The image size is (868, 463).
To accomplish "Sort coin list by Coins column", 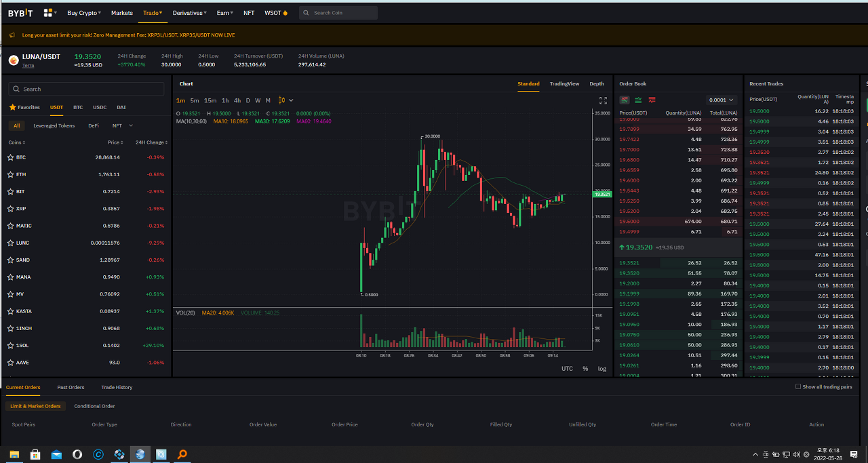I will tap(17, 142).
